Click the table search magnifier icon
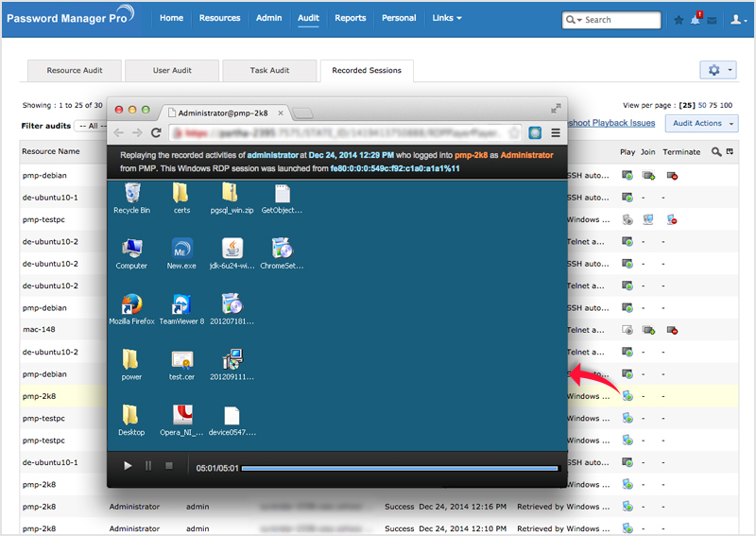The image size is (756, 536). [x=716, y=152]
